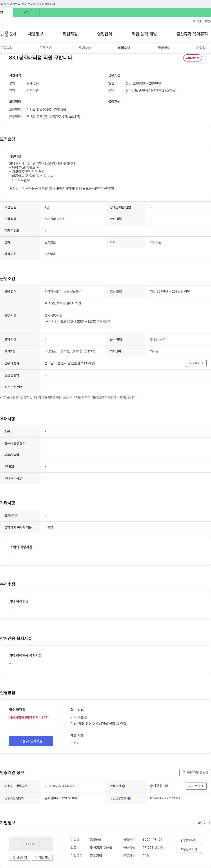The image size is (211, 868).
Task: Block viewing with the 열람차단 button
Action: [x=42, y=857]
